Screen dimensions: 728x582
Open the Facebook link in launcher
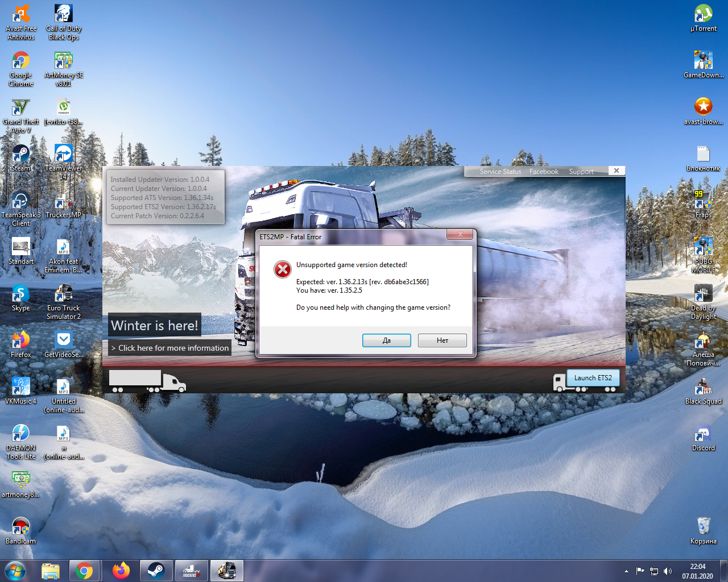tap(544, 172)
